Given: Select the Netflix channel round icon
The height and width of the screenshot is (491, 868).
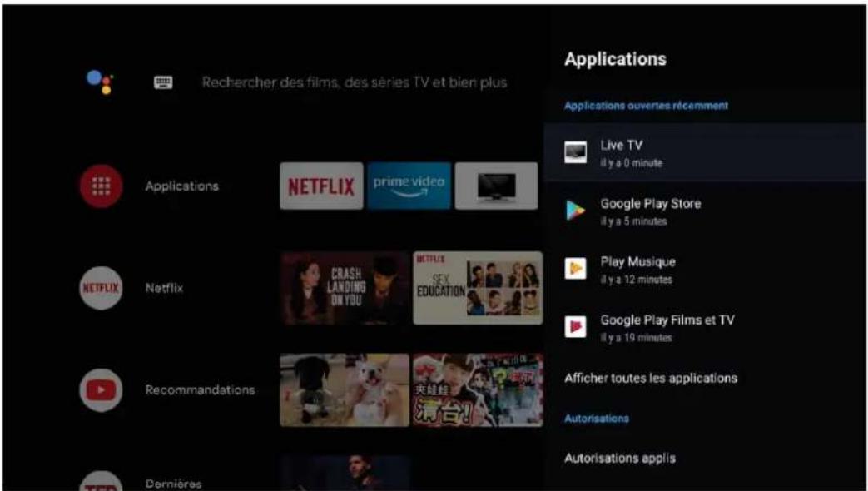Looking at the screenshot, I should pos(101,288).
